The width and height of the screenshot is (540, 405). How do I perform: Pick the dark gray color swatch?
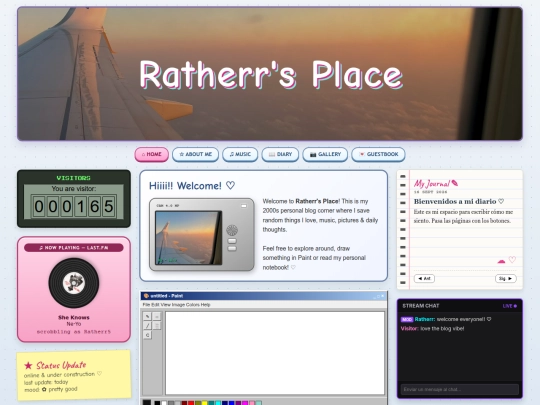[x=171, y=403]
